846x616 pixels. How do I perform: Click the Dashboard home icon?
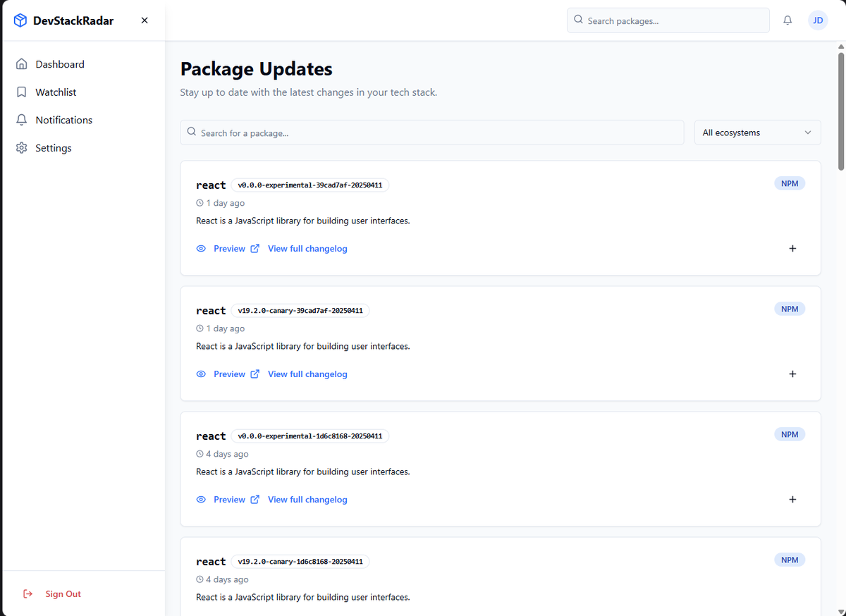[x=22, y=64]
